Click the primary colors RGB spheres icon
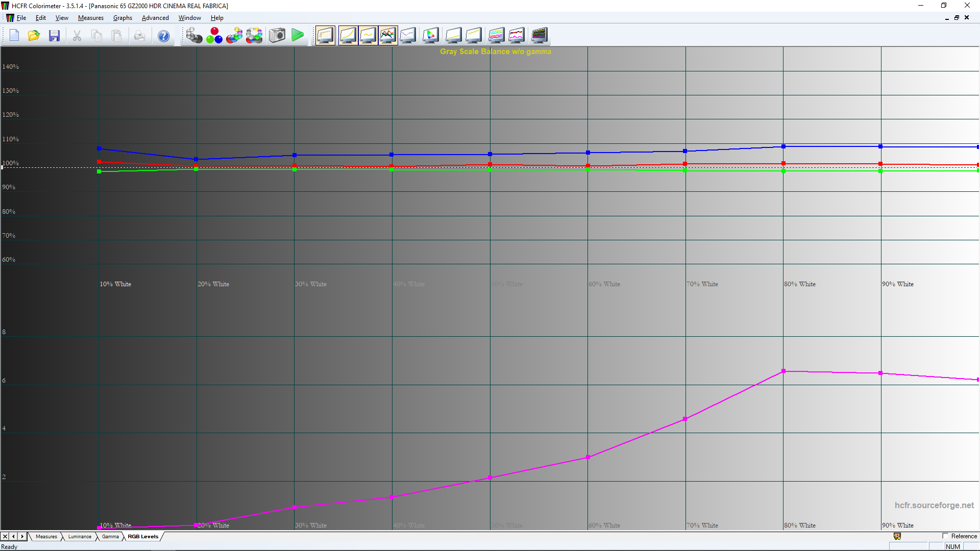980x551 pixels. [x=214, y=36]
